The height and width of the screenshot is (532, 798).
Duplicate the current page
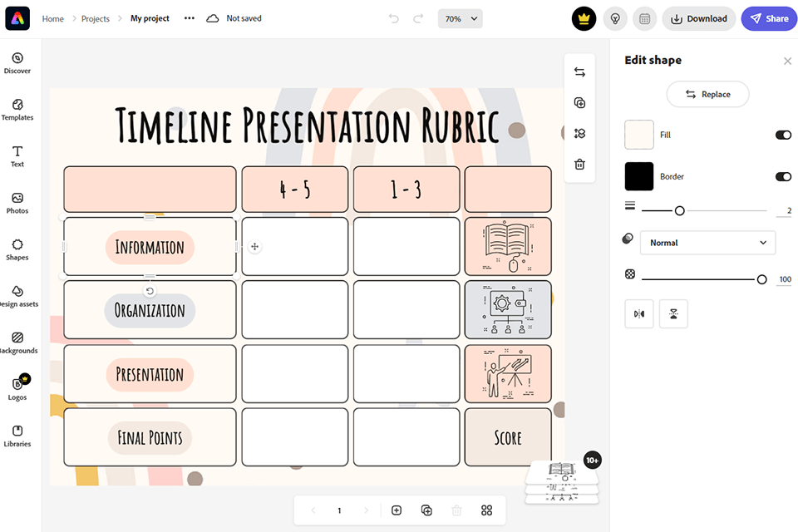click(426, 510)
